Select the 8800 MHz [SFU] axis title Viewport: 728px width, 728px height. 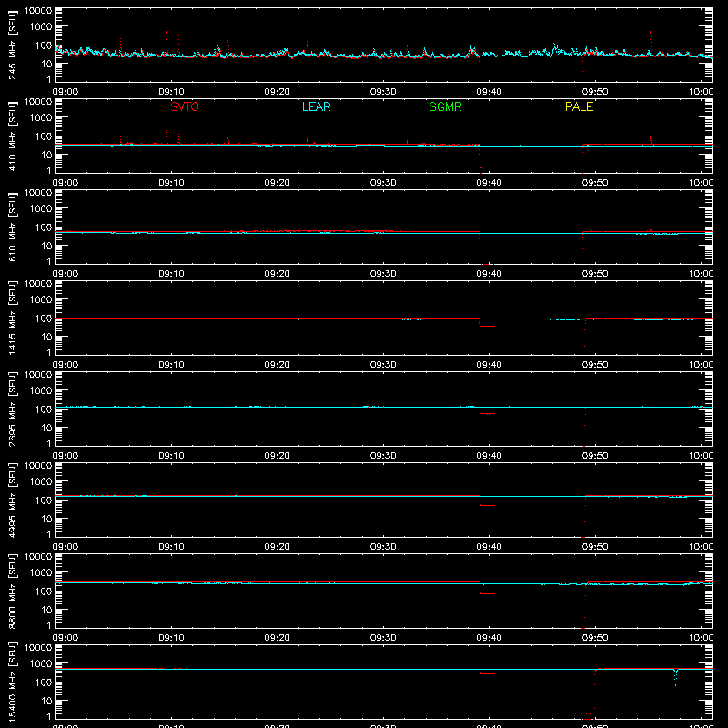[x=12, y=591]
